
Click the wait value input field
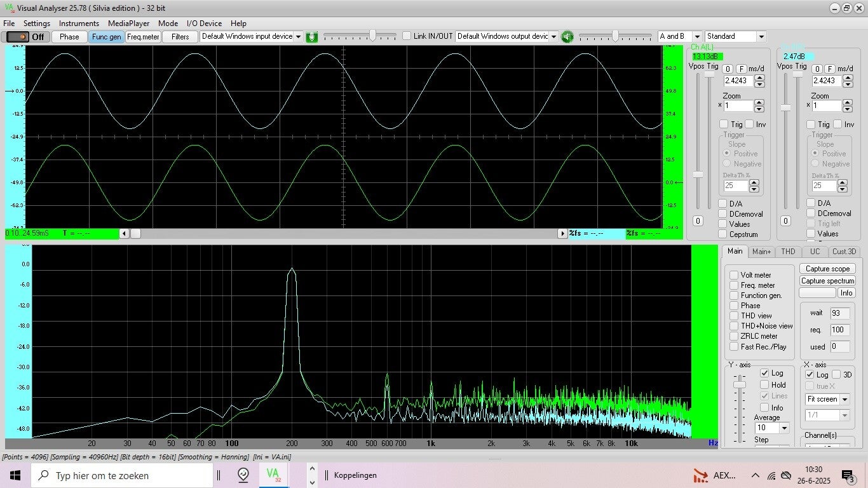pyautogui.click(x=839, y=313)
